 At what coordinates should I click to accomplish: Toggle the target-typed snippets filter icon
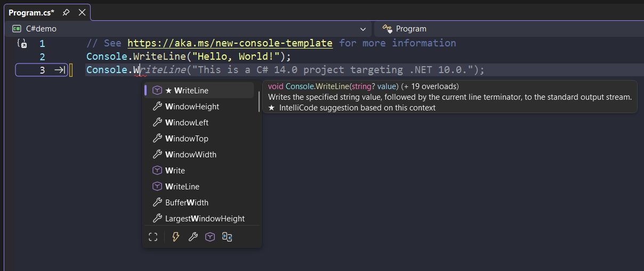pyautogui.click(x=227, y=237)
